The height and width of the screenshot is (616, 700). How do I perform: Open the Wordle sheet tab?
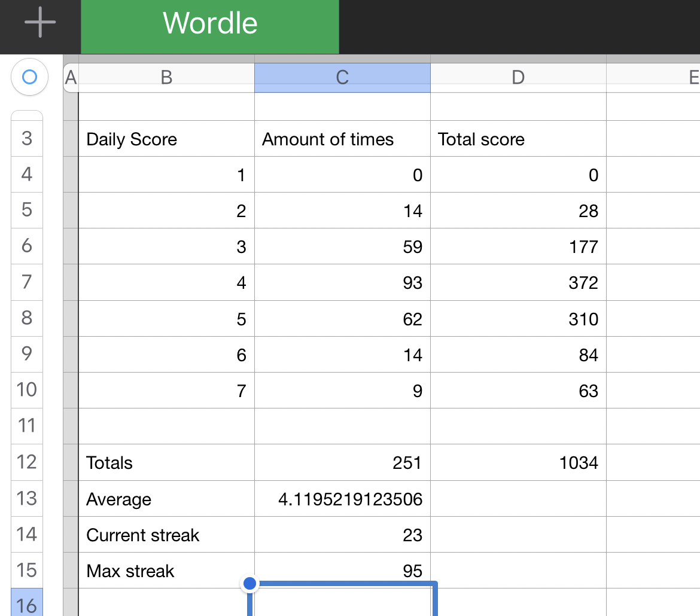point(210,27)
